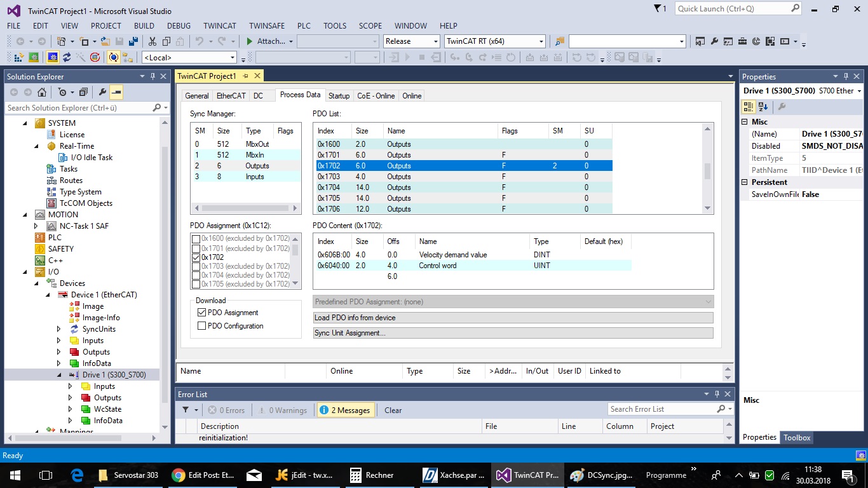The width and height of the screenshot is (868, 488).
Task: Click Reload Devices blue arrows icon
Action: (67, 57)
